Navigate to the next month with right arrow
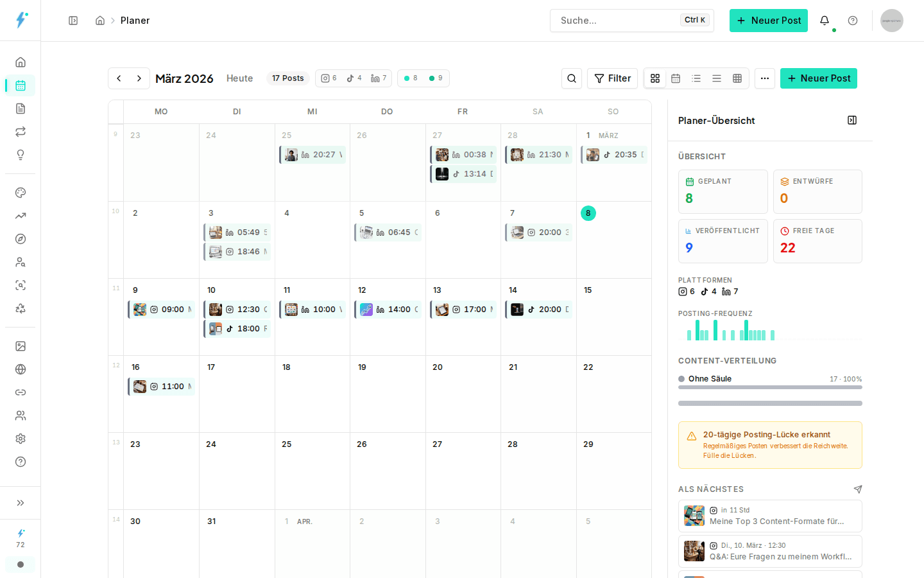The width and height of the screenshot is (924, 578). pos(139,78)
